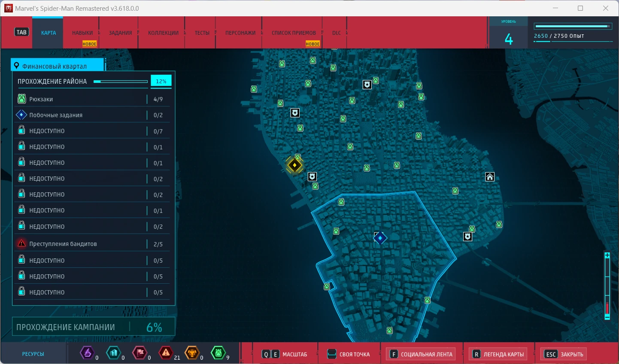Click the 6% campaign completion value
The width and height of the screenshot is (619, 364).
click(x=154, y=328)
